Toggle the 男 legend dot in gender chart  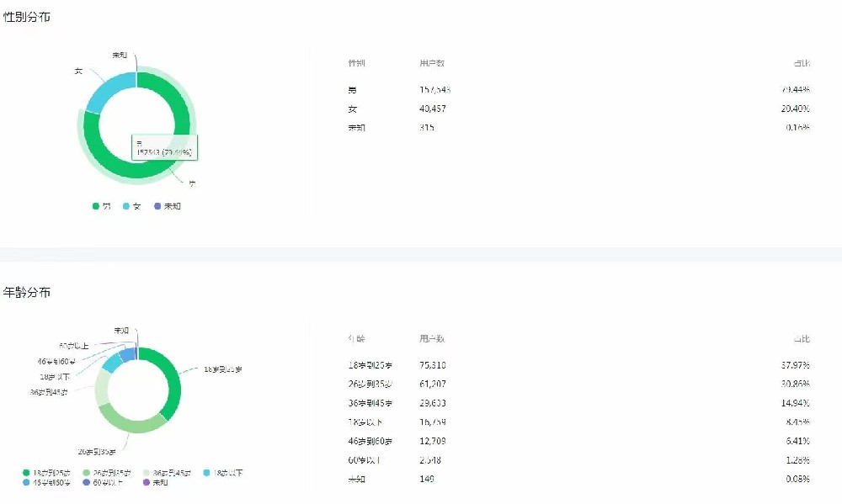(x=96, y=206)
